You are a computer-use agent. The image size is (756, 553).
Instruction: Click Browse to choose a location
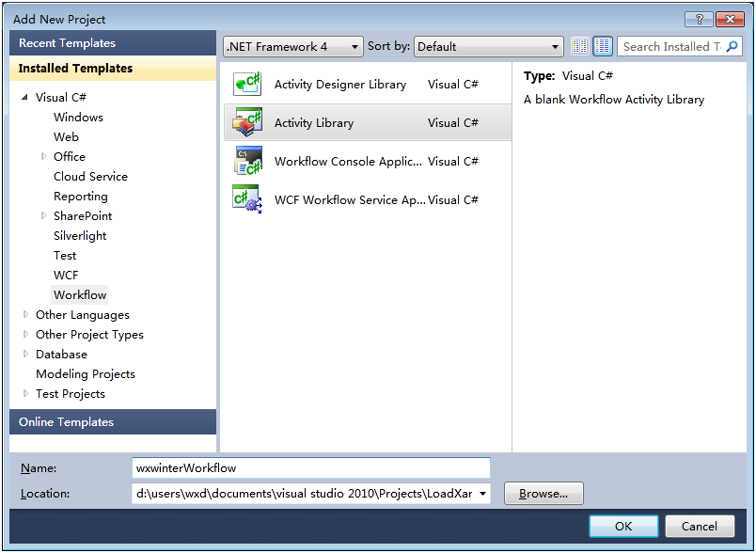(x=543, y=494)
